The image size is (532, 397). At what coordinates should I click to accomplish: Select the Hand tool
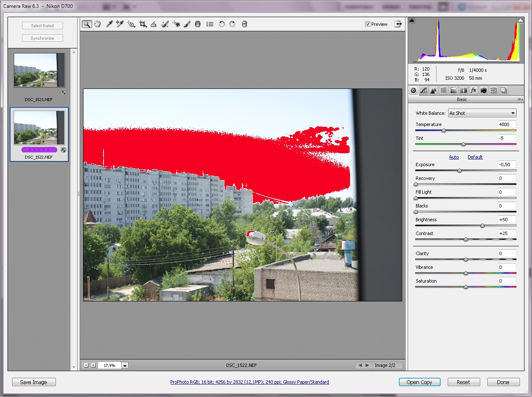[97, 24]
